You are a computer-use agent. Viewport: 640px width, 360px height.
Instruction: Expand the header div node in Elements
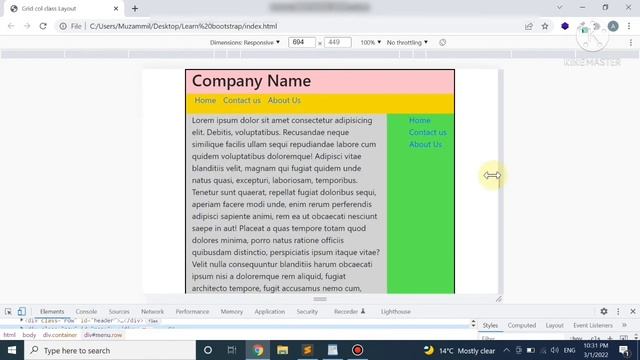[21, 321]
